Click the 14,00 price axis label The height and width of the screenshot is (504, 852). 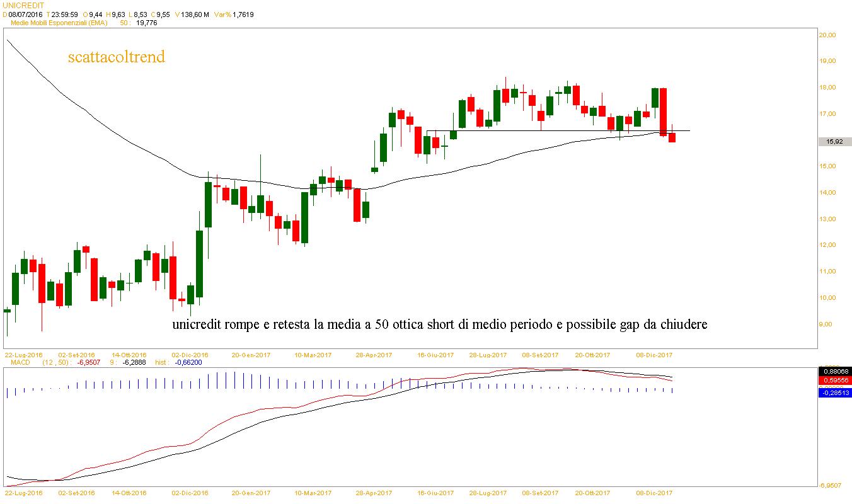click(x=827, y=193)
